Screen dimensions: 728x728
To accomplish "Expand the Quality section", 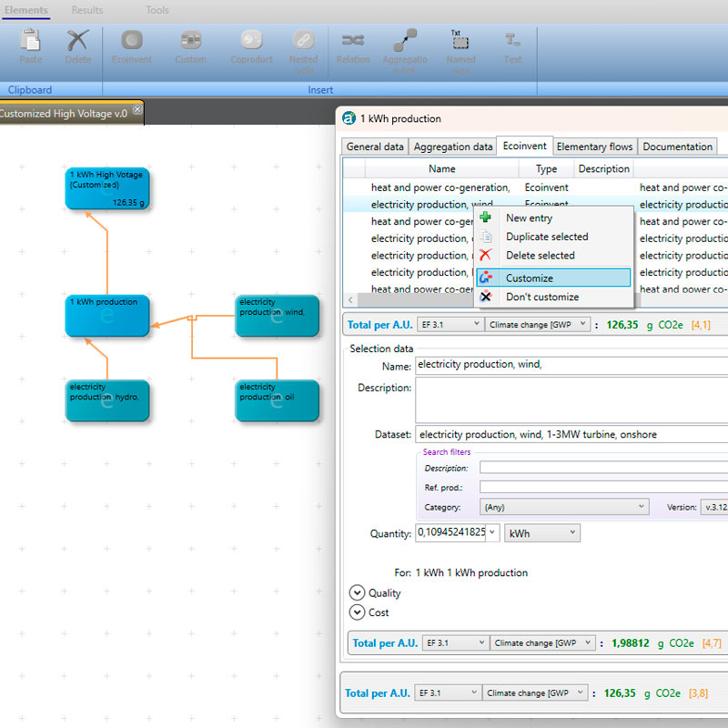I will (x=357, y=593).
